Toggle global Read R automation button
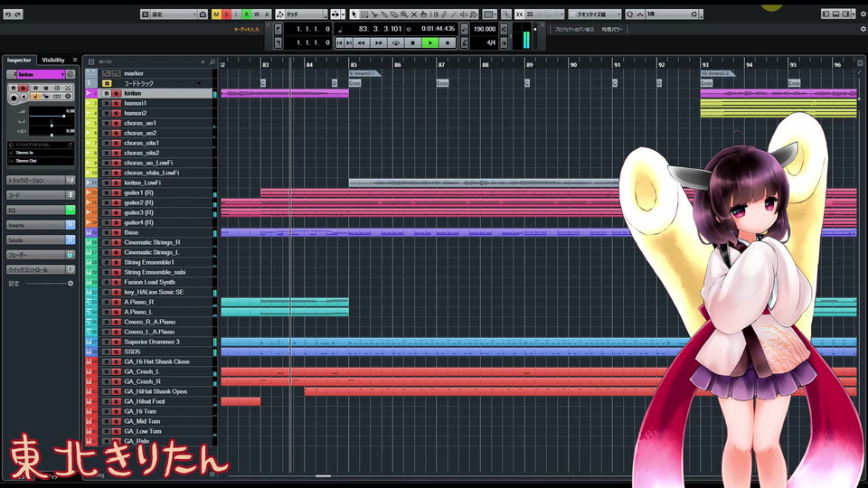Image resolution: width=868 pixels, height=488 pixels. (x=246, y=14)
